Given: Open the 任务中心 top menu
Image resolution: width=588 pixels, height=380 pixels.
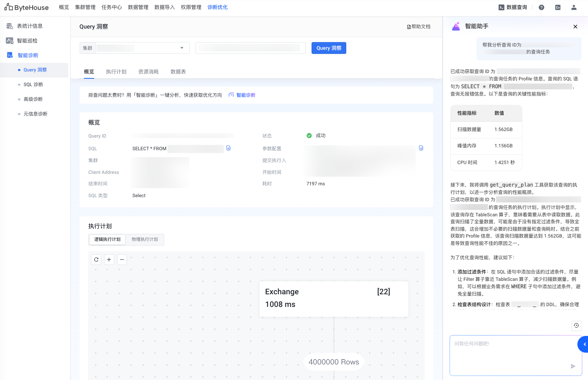Looking at the screenshot, I should click(112, 7).
